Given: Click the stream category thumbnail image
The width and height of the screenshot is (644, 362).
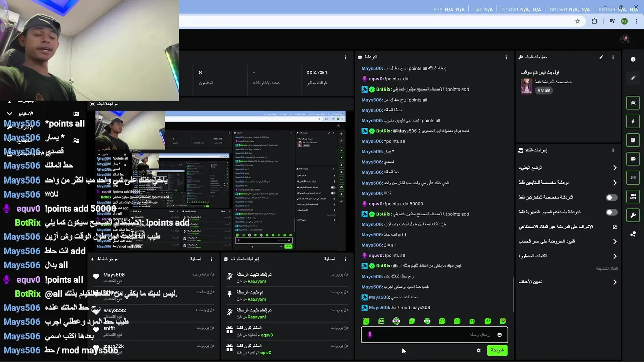Looking at the screenshot, I should pyautogui.click(x=526, y=86).
